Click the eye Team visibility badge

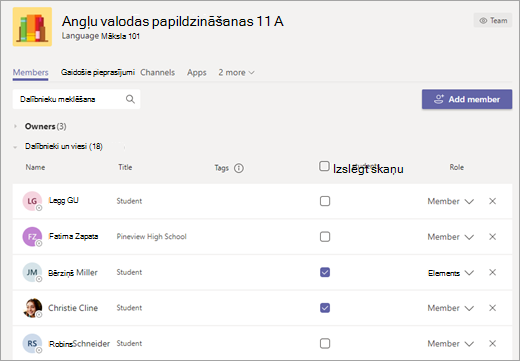(x=493, y=20)
